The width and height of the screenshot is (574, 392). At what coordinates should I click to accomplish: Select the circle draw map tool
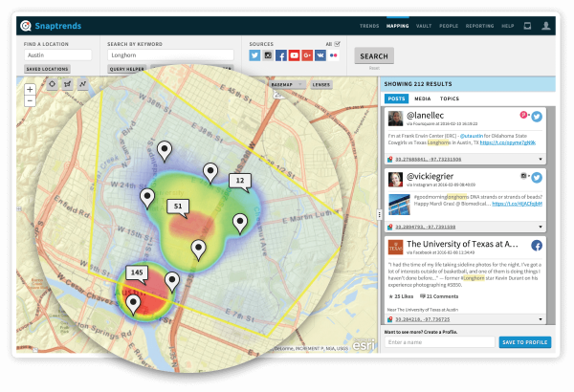pos(53,84)
